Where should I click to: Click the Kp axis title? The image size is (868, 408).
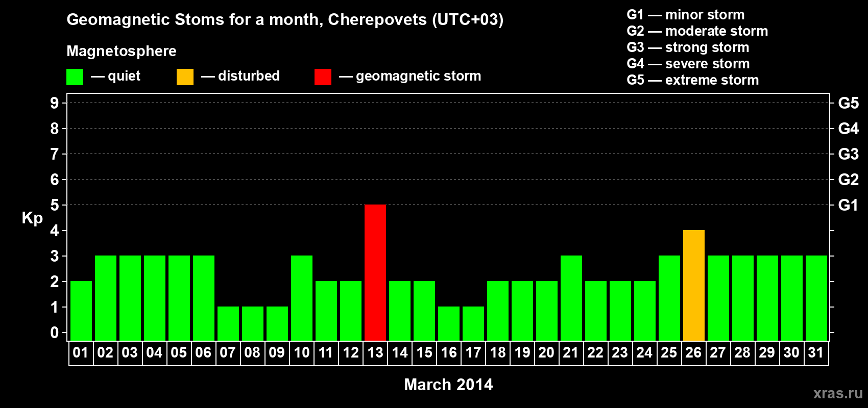coord(32,218)
